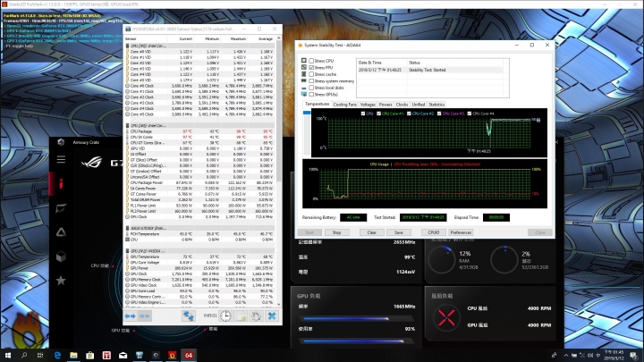The image size is (644, 362).
Task: Open File Explorer from taskbar
Action: coord(73,355)
